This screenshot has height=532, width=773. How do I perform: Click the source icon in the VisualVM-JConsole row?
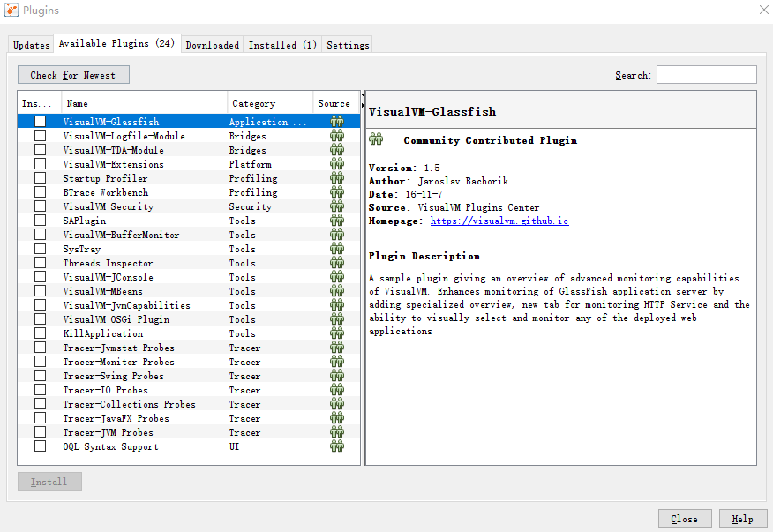(x=337, y=277)
